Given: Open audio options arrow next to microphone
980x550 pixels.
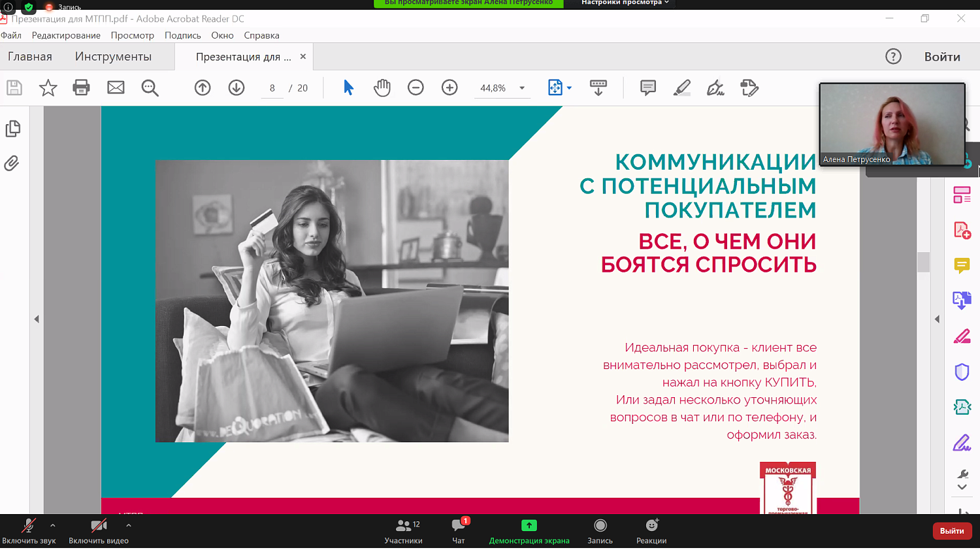Looking at the screenshot, I should click(53, 525).
